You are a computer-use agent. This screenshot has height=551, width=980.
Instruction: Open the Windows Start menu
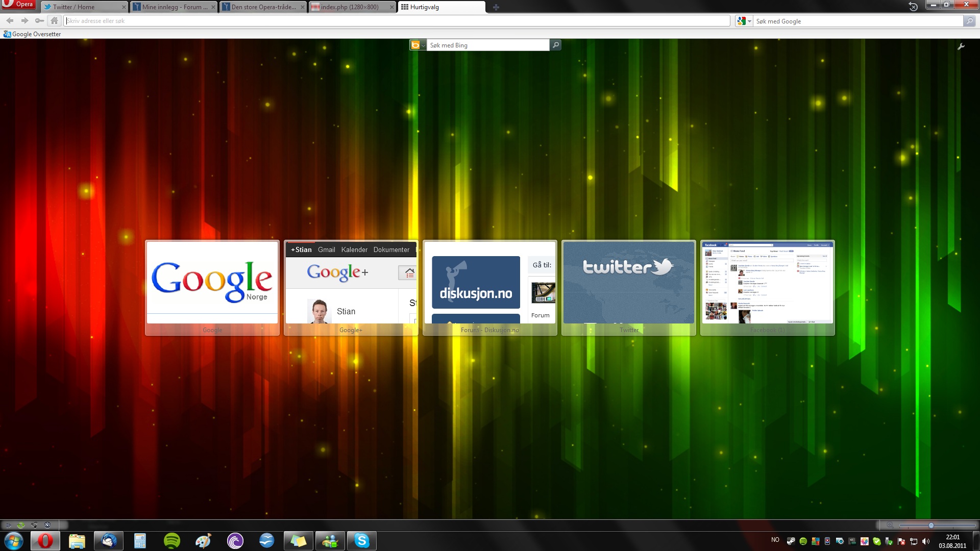click(x=14, y=541)
